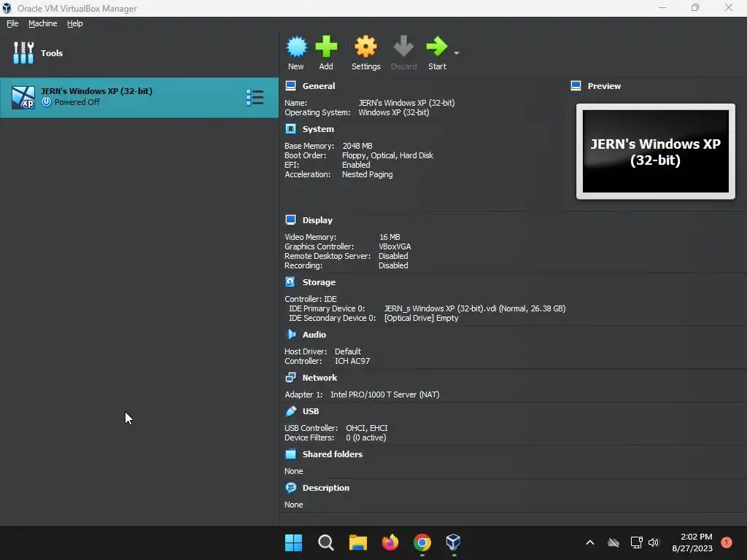Viewport: 747px width, 560px height.
Task: Open the USB section header
Action: pos(311,411)
